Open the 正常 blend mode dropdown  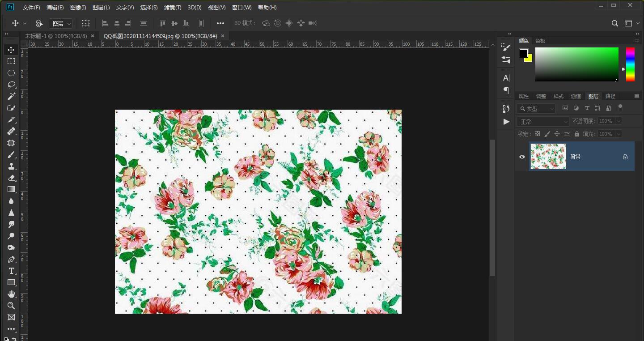tap(542, 122)
